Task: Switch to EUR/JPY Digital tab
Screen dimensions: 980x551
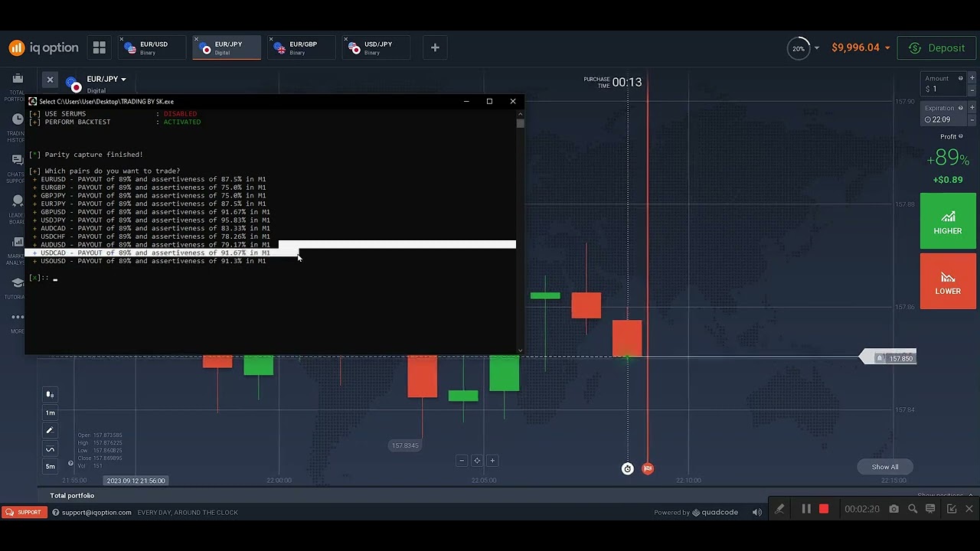Action: (x=227, y=47)
